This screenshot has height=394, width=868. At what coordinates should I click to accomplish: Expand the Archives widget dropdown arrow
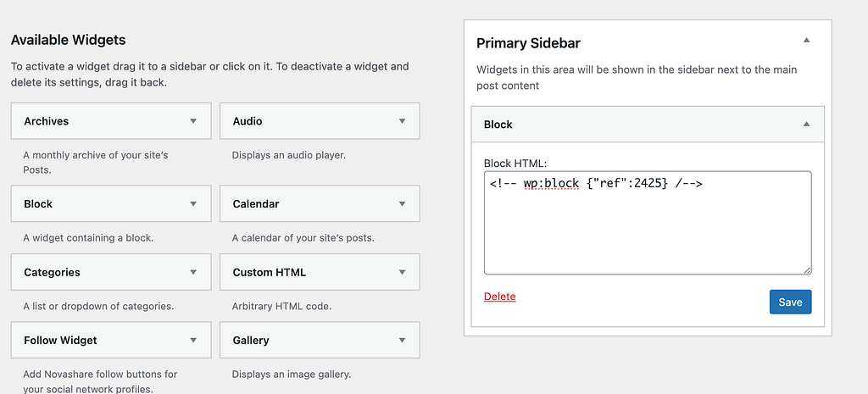coord(194,121)
